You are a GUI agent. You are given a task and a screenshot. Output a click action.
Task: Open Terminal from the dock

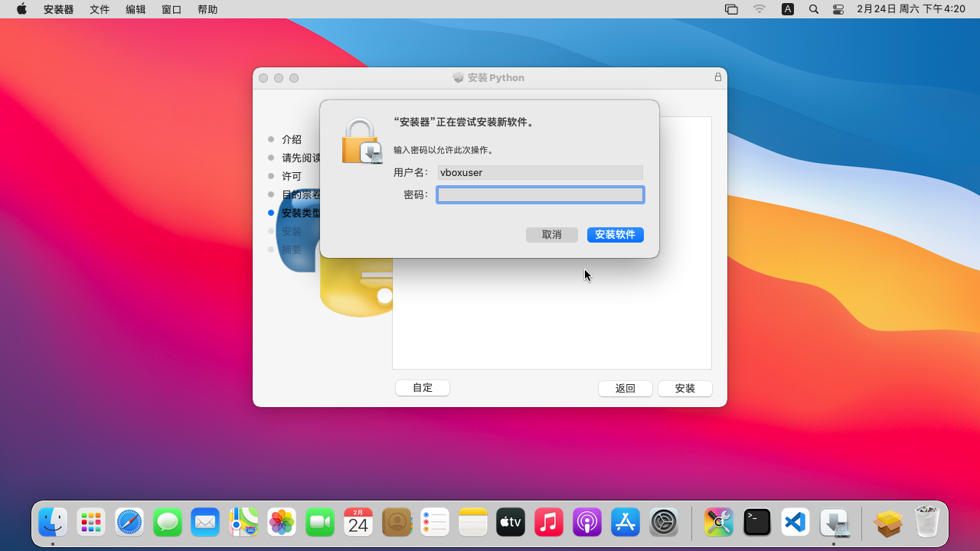pyautogui.click(x=757, y=523)
